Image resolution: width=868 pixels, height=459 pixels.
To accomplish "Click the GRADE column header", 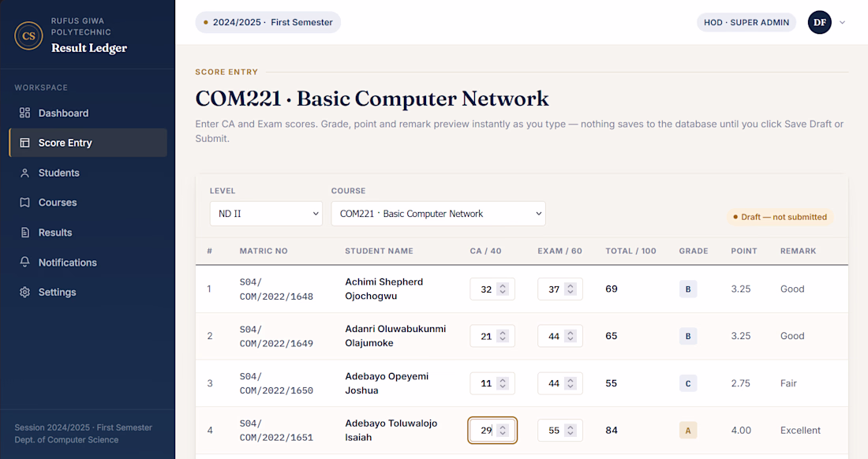I will pyautogui.click(x=694, y=251).
